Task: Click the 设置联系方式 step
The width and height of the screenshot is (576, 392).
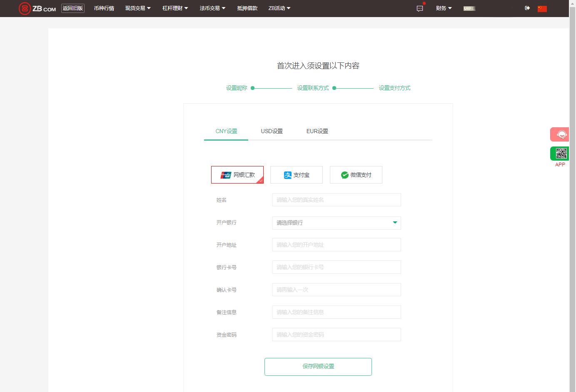Action: tap(313, 88)
